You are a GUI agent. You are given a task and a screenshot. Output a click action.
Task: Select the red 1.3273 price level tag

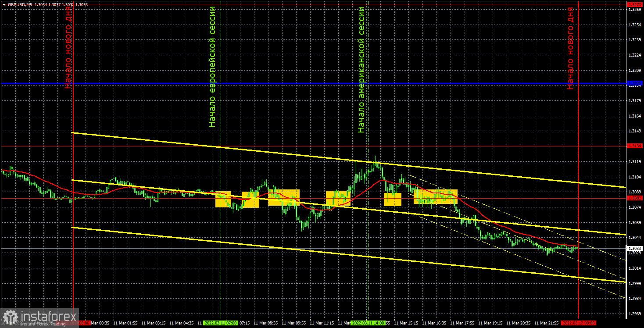point(635,4)
